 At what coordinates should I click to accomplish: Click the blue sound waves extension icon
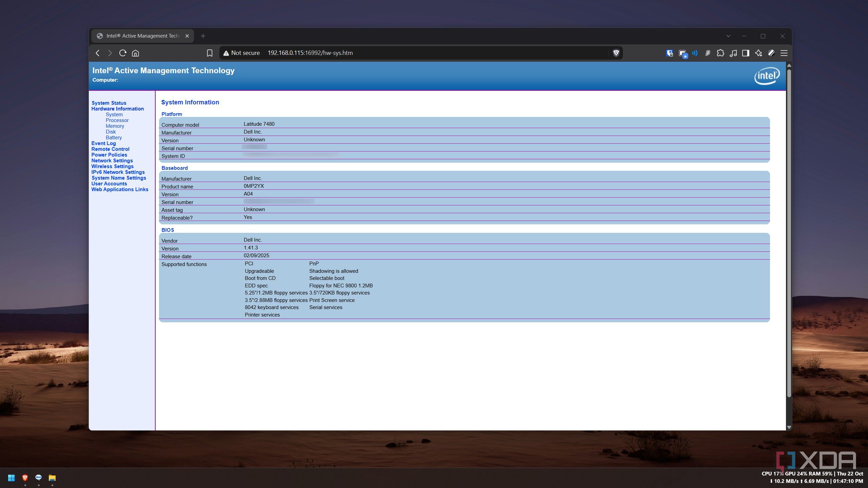[x=695, y=53]
